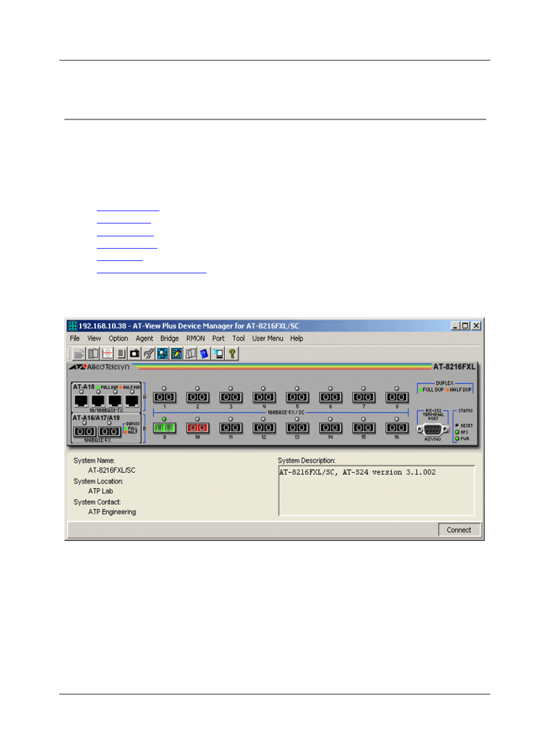
Task: Maximize the Device Manager window
Action: point(465,326)
